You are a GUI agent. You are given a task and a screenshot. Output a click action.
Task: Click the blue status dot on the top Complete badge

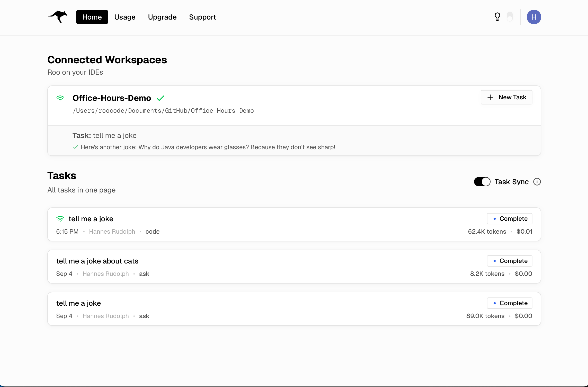(495, 218)
